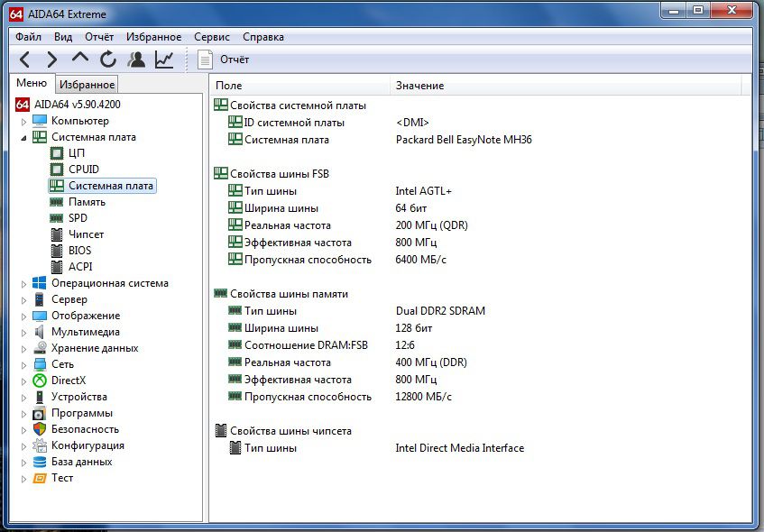This screenshot has height=532, width=764.
Task: Select the Мультимедиа tree item
Action: coord(86,332)
